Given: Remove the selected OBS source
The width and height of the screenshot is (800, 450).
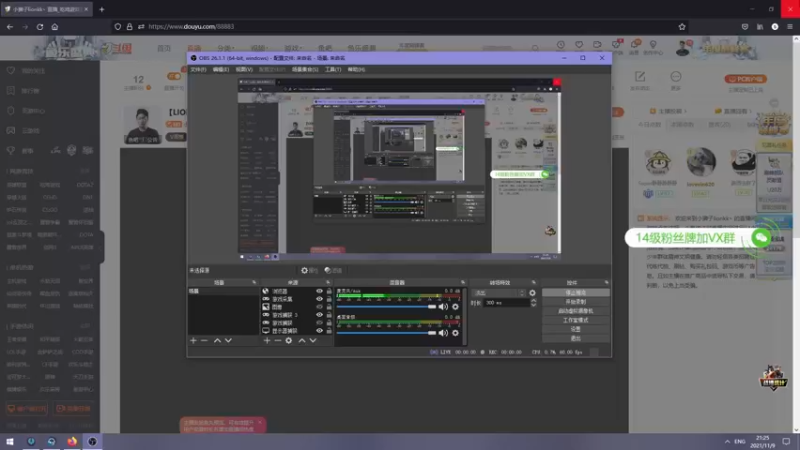Looking at the screenshot, I should (278, 340).
